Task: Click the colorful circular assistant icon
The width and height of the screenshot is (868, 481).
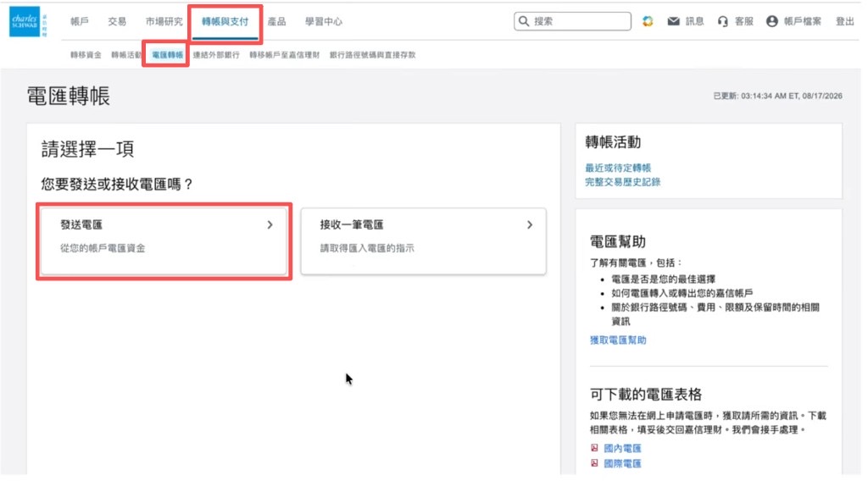Action: coord(648,21)
